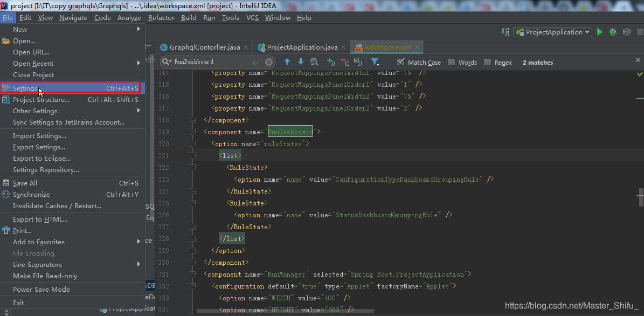Close the find bar
Screen dimensions: 644x316
638,60
